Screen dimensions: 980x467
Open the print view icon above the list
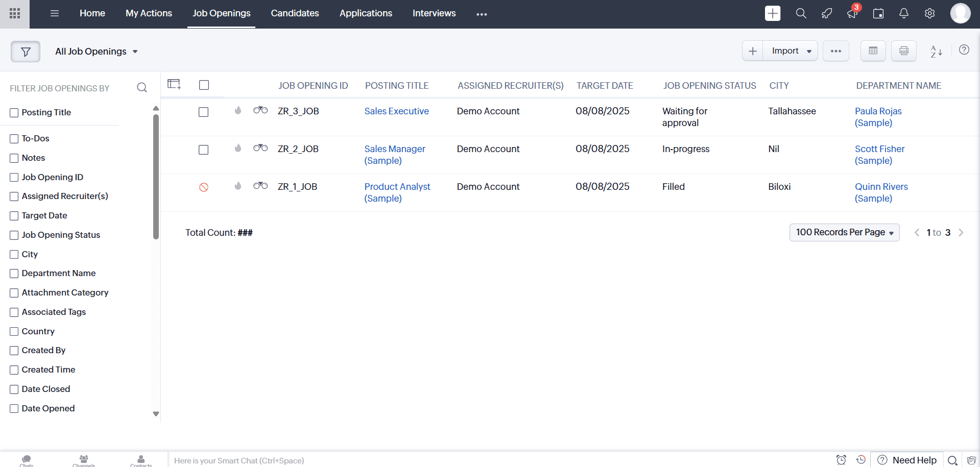click(x=903, y=51)
